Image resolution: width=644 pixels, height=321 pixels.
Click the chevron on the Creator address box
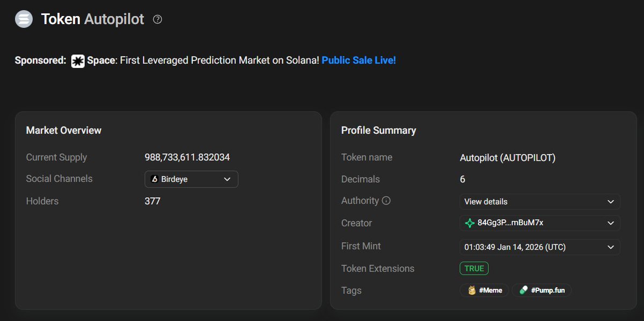point(611,223)
